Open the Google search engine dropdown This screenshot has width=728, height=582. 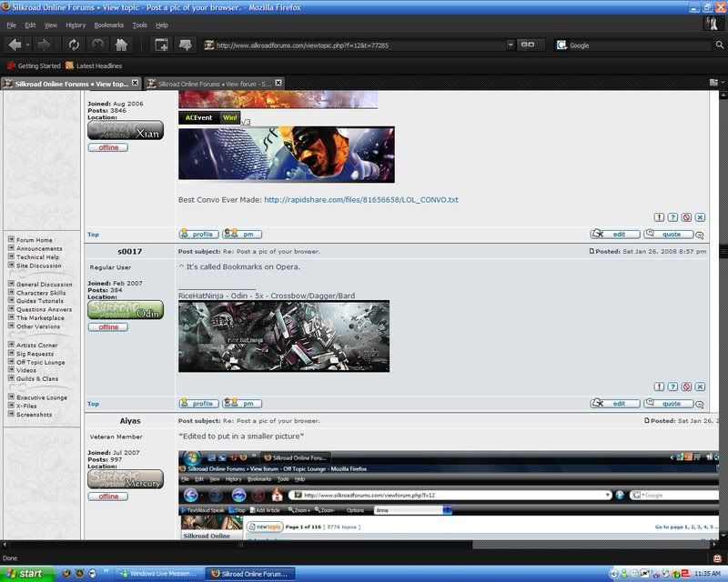(561, 45)
